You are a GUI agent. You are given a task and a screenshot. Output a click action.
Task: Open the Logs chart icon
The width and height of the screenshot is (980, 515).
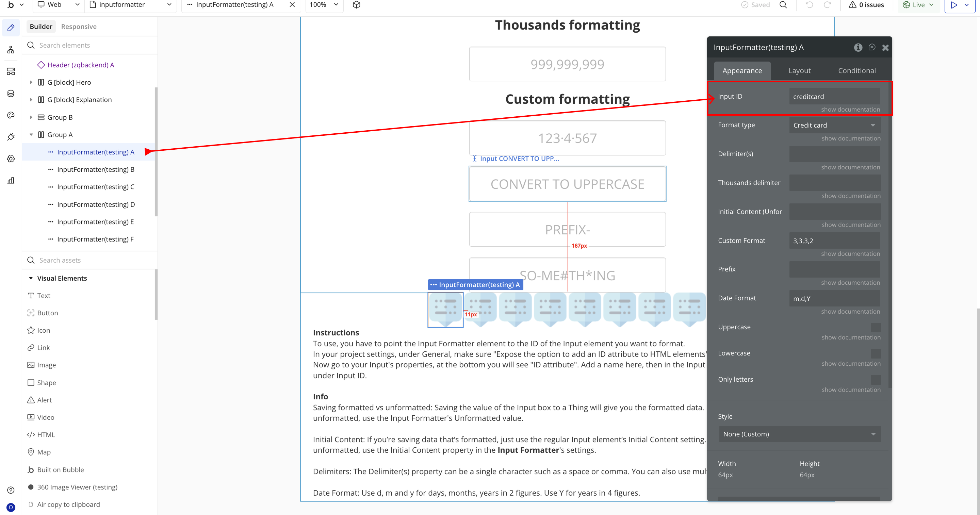[x=11, y=180]
